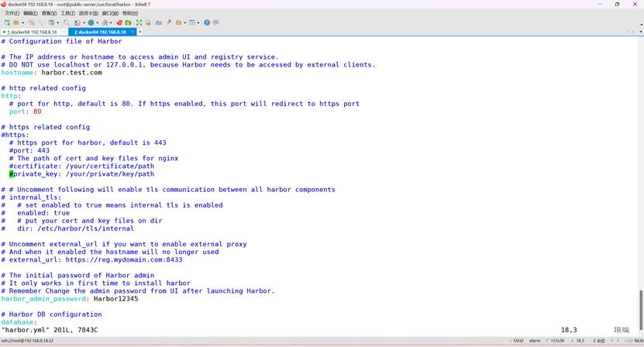The image size is (644, 347).
Task: Click the #certificate: /your/certificate/path line
Action: click(x=81, y=167)
